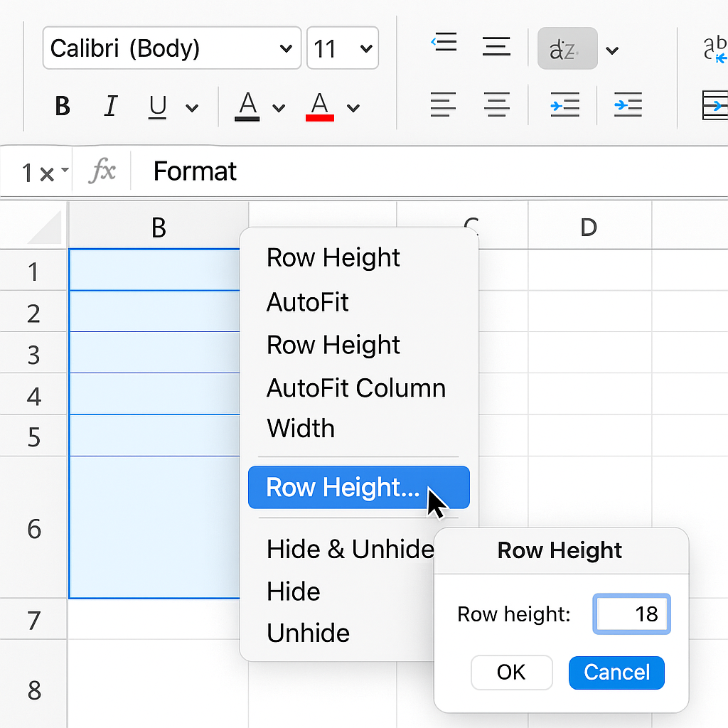
Task: Click the ab wrap text icon
Action: [714, 48]
